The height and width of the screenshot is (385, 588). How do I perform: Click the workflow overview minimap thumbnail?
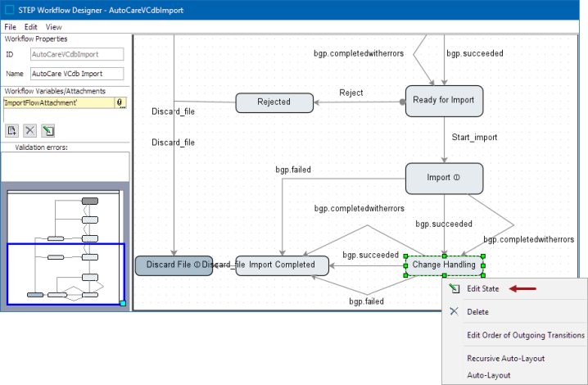[x=66, y=247]
